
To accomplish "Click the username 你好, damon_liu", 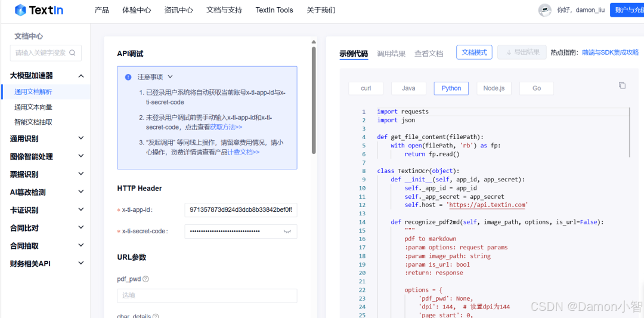I will click(x=581, y=10).
